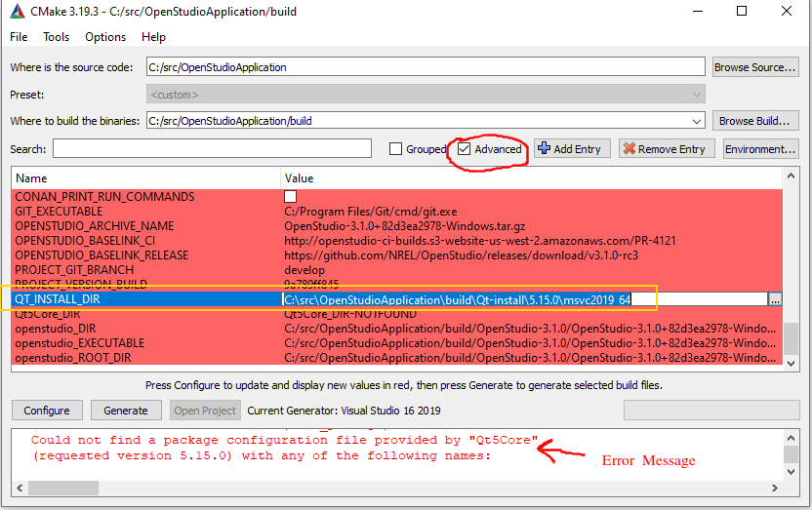This screenshot has width=812, height=510.
Task: Click the output log scroll left arrow
Action: pos(20,488)
